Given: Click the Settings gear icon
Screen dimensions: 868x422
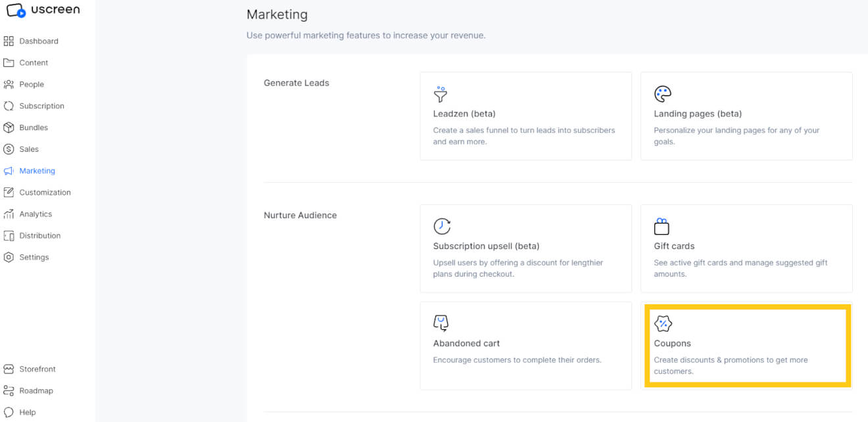Looking at the screenshot, I should tap(9, 258).
